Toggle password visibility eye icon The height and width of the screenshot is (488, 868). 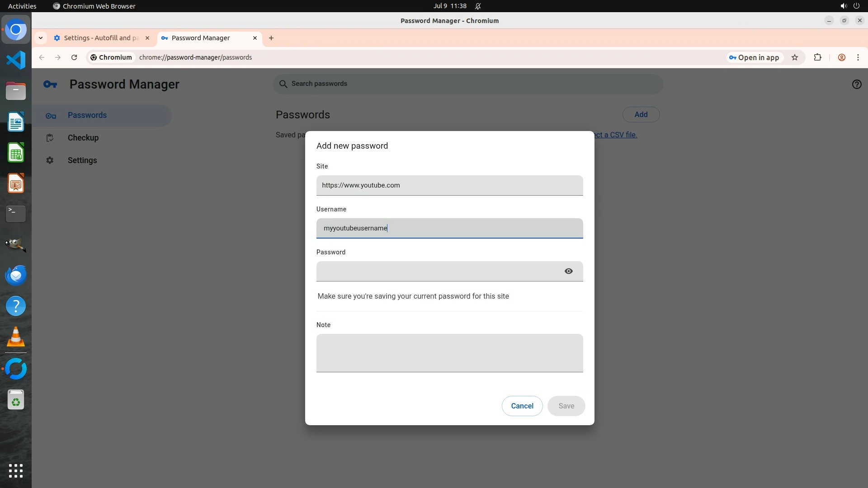point(568,271)
